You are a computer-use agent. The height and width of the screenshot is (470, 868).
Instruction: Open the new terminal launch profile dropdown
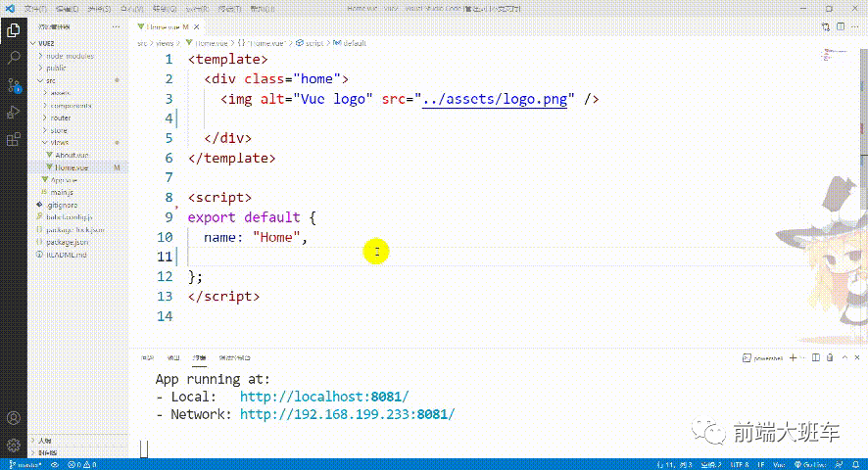click(802, 357)
